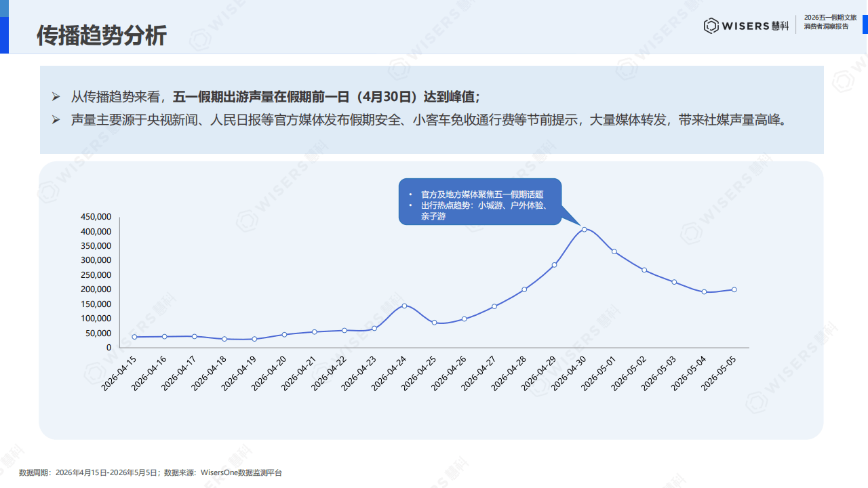
Task: Click the x-axis date 2026-05-05
Action: [x=718, y=373]
